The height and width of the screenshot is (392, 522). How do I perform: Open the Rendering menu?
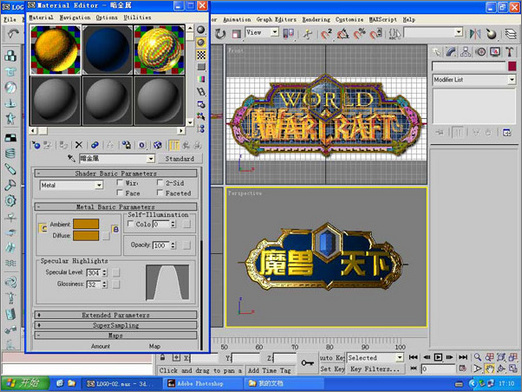(316, 20)
